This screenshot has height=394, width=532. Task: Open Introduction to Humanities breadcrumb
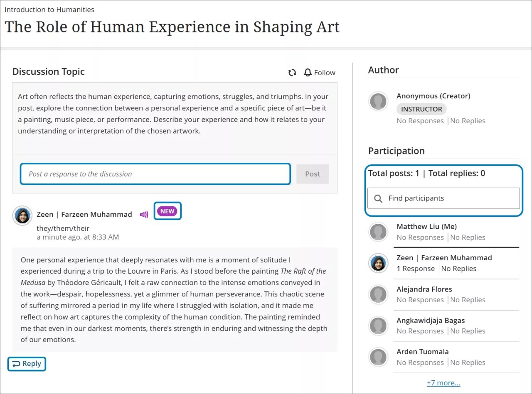pyautogui.click(x=49, y=10)
